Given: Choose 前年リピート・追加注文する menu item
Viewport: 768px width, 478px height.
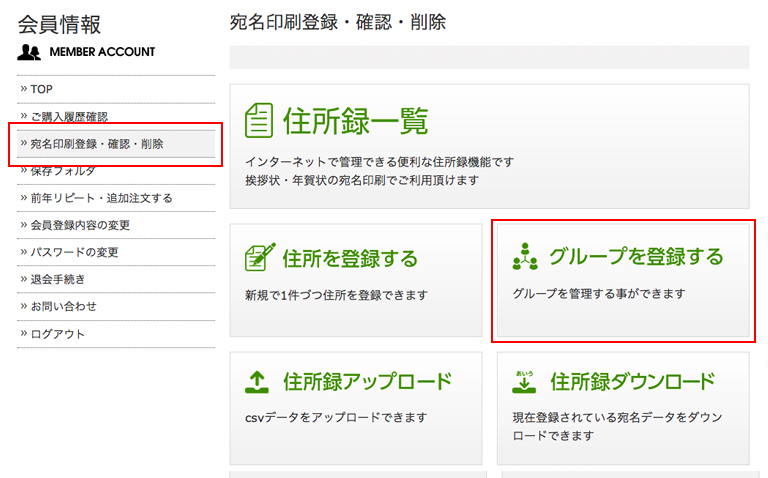Looking at the screenshot, I should (101, 198).
